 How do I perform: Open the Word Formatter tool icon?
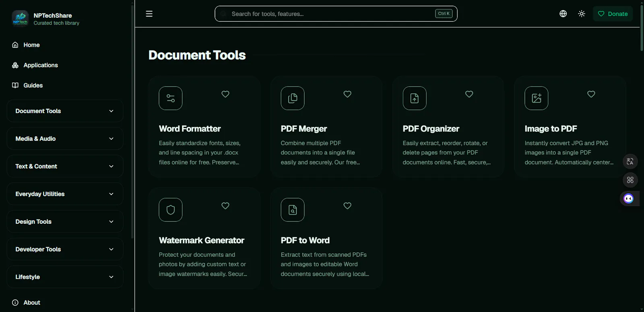171,98
